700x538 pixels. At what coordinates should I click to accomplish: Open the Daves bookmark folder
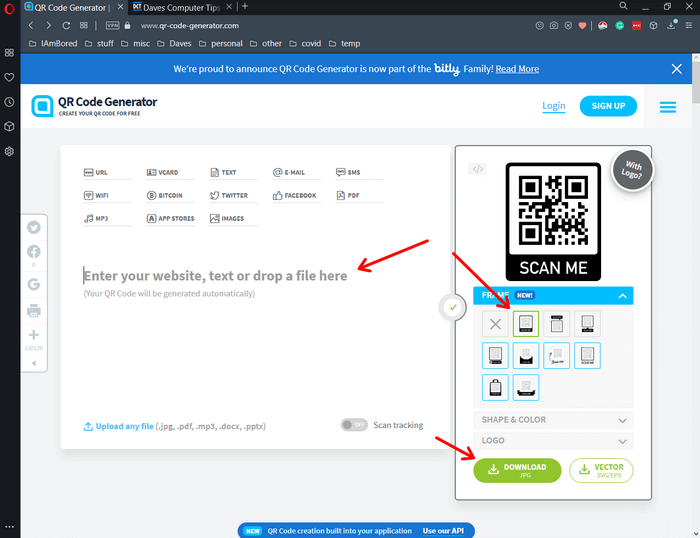175,44
